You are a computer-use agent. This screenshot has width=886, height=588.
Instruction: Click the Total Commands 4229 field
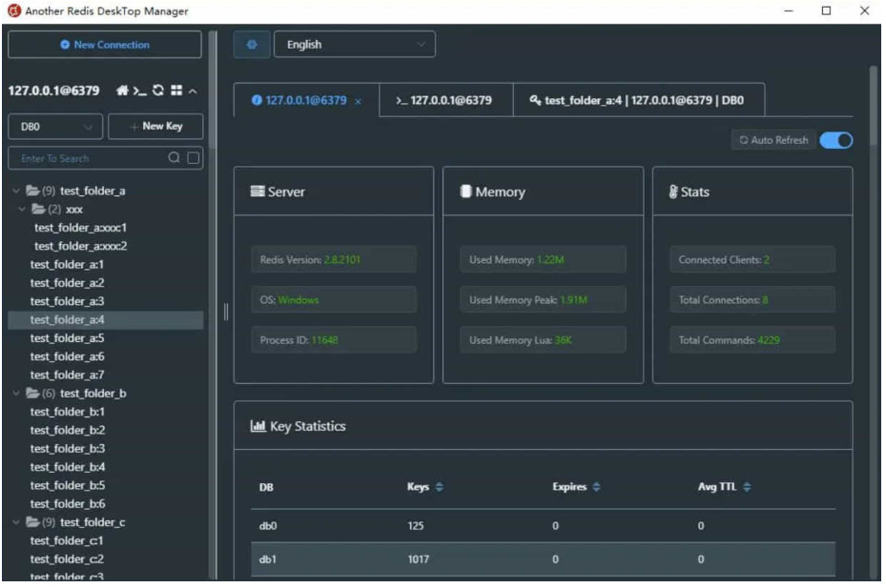tap(752, 340)
